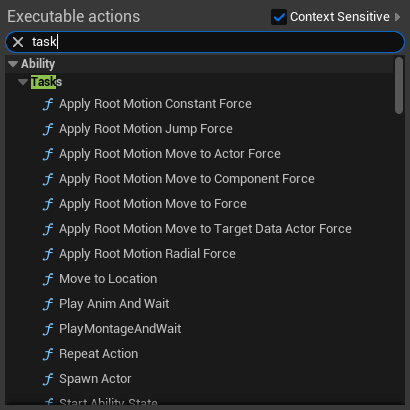Click function icon next to Move to Location
Screen dimensions: 410x410
48,279
